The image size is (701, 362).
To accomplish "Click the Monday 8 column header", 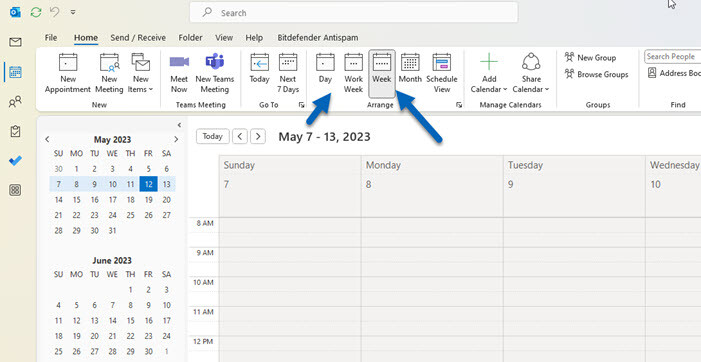I will coord(432,186).
